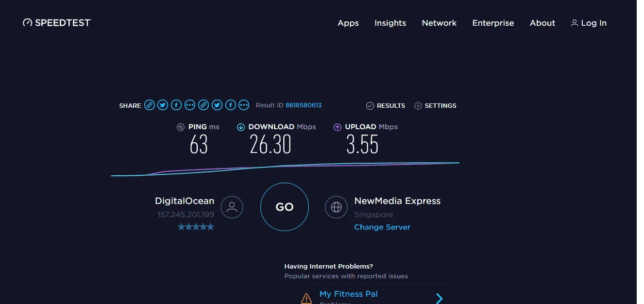Open the About menu
Viewport: 644px width, 304px height.
coord(542,23)
